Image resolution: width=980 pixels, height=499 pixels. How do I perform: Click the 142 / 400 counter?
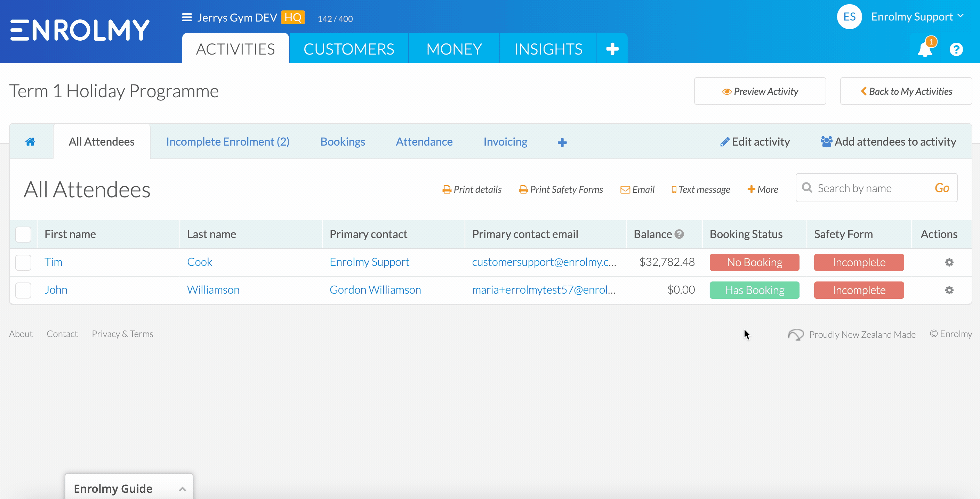coord(335,19)
